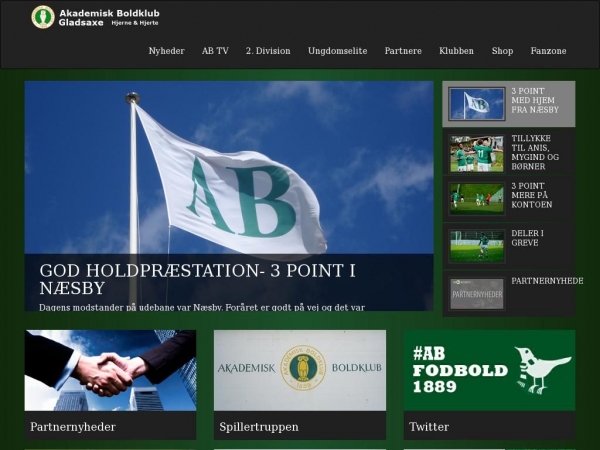
Task: Open the Nyheder menu item
Action: [x=166, y=51]
